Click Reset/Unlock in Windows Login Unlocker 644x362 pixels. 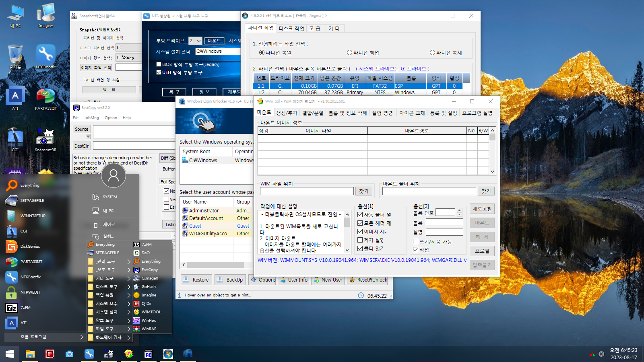pos(367,280)
